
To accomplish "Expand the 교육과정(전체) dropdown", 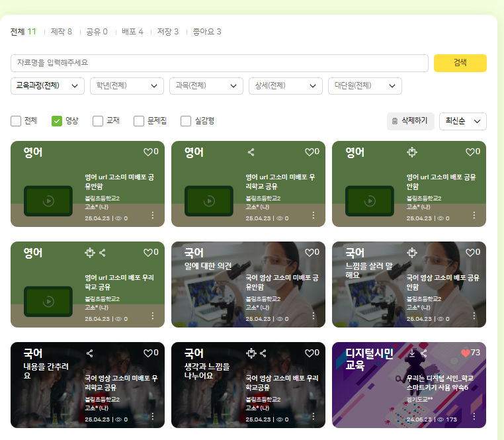I will [48, 86].
